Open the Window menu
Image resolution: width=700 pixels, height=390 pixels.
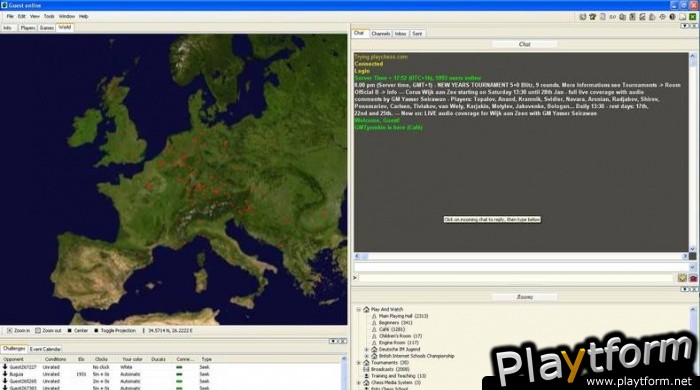pos(67,17)
